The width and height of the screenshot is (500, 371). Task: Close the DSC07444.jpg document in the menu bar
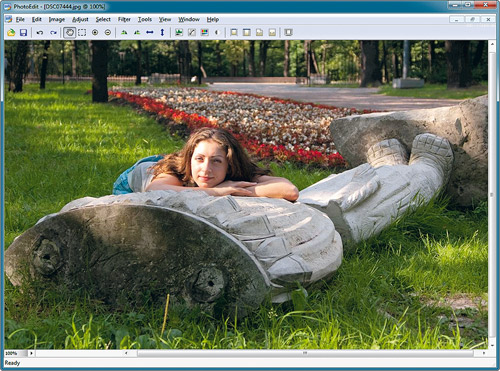(x=488, y=20)
